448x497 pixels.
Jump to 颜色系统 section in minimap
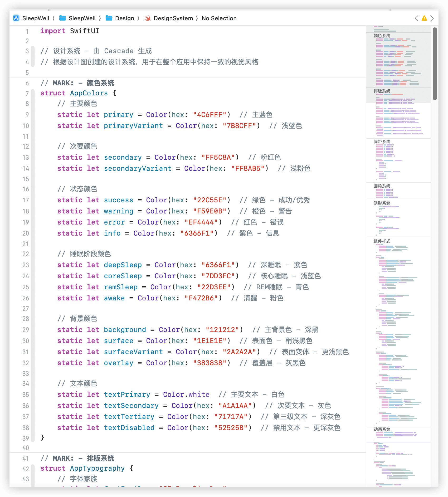[x=382, y=36]
